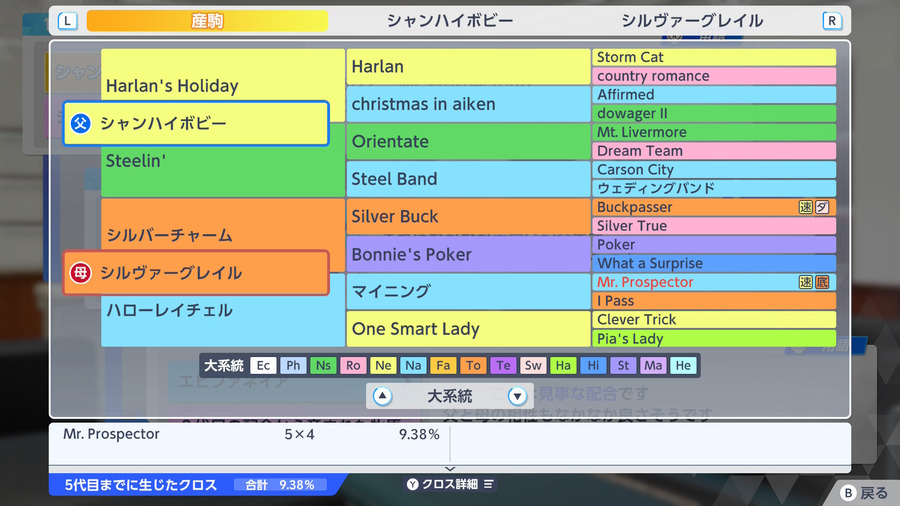Select the マイニング pedigree cell
The width and height of the screenshot is (900, 506).
468,291
